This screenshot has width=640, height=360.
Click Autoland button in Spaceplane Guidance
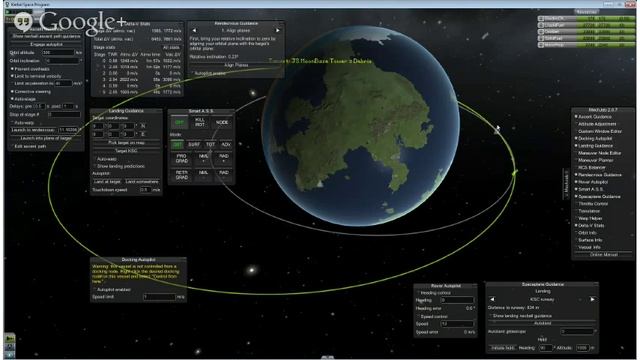542,323
